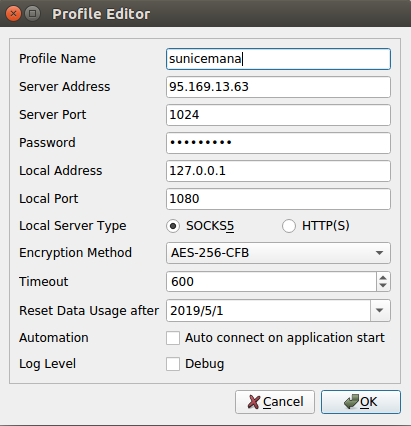Click the 2019/5/1 date field

[268, 311]
